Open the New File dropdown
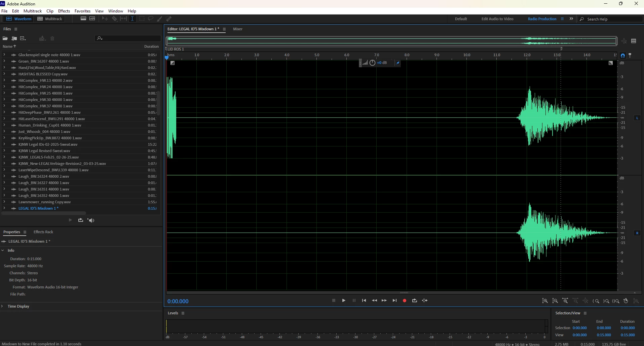 click(23, 38)
